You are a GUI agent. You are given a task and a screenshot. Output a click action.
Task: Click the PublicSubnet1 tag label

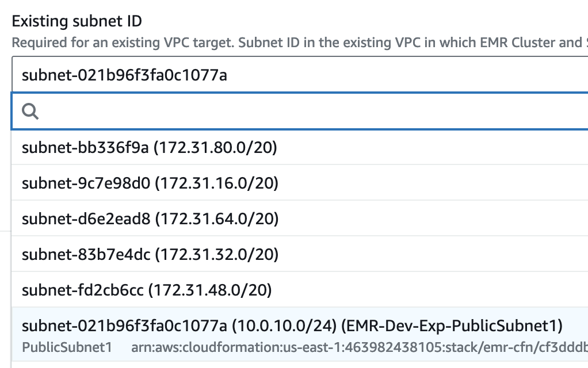click(67, 347)
